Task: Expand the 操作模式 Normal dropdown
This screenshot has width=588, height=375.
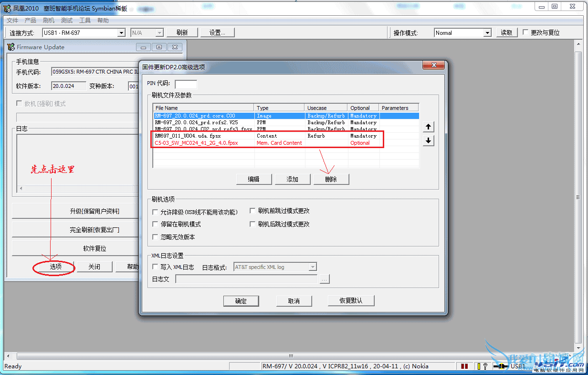Action: click(463, 32)
